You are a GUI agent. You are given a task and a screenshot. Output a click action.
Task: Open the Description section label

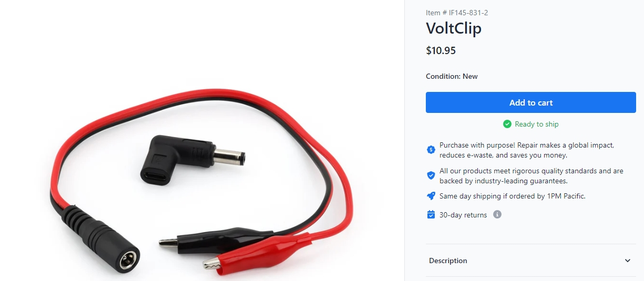click(448, 261)
